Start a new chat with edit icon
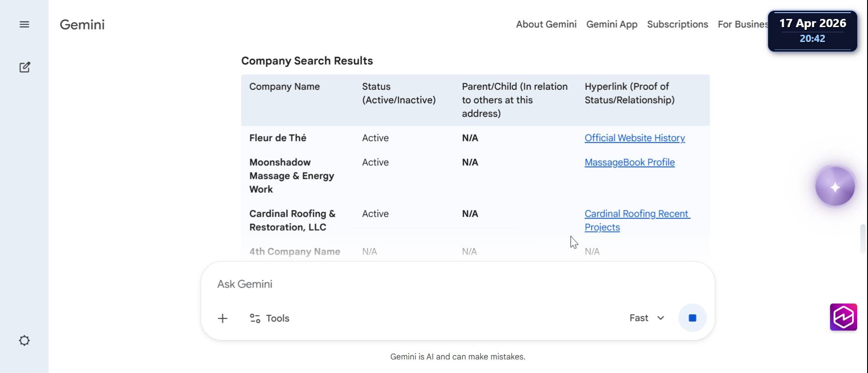The height and width of the screenshot is (373, 868). click(25, 67)
